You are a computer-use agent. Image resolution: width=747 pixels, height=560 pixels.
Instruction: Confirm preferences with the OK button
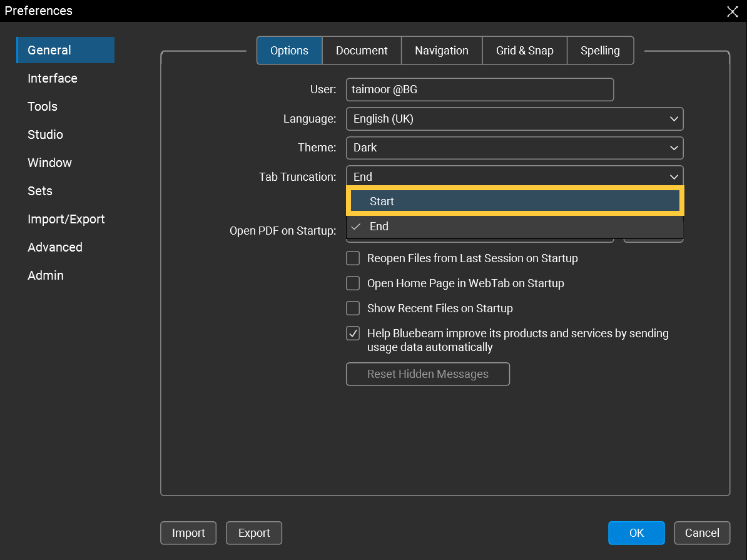click(636, 532)
